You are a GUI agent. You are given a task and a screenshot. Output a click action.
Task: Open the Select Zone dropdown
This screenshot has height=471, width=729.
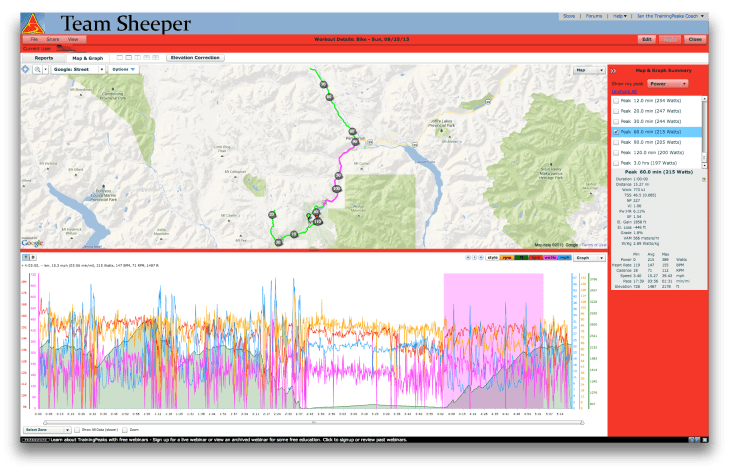[47, 430]
